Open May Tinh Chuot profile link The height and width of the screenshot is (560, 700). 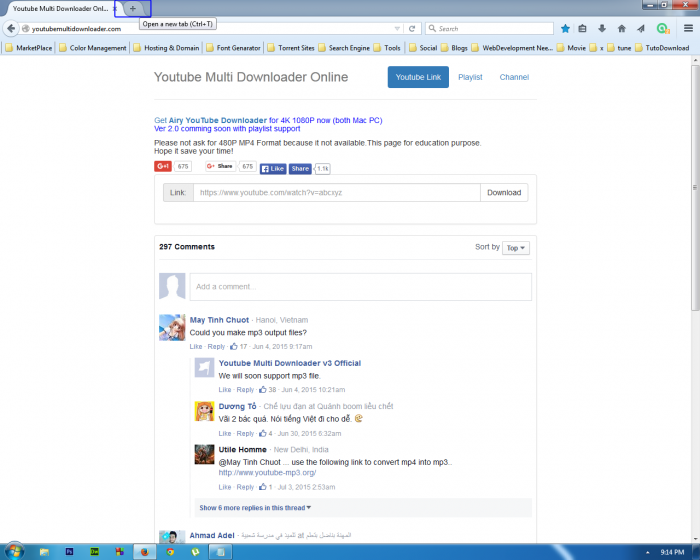[219, 320]
